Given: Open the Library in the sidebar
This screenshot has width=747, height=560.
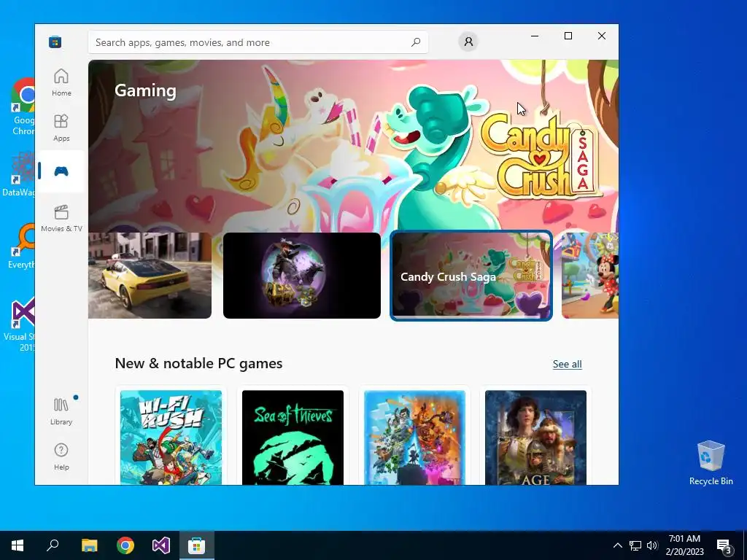Looking at the screenshot, I should 61,411.
